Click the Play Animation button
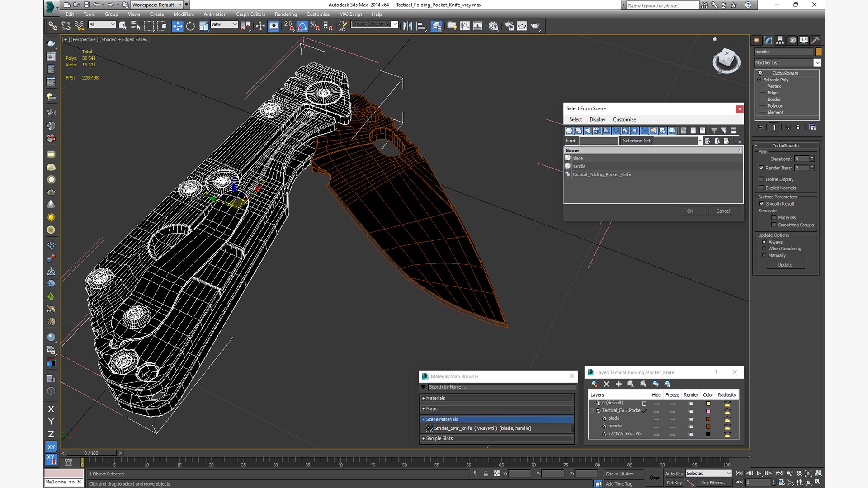The image size is (868, 488). tap(759, 473)
